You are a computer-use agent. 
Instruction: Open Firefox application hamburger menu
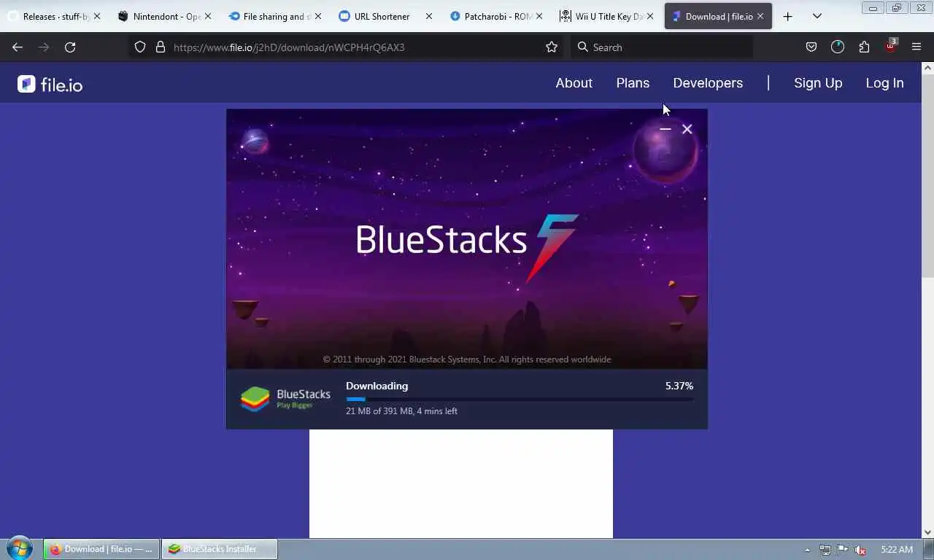(x=916, y=47)
